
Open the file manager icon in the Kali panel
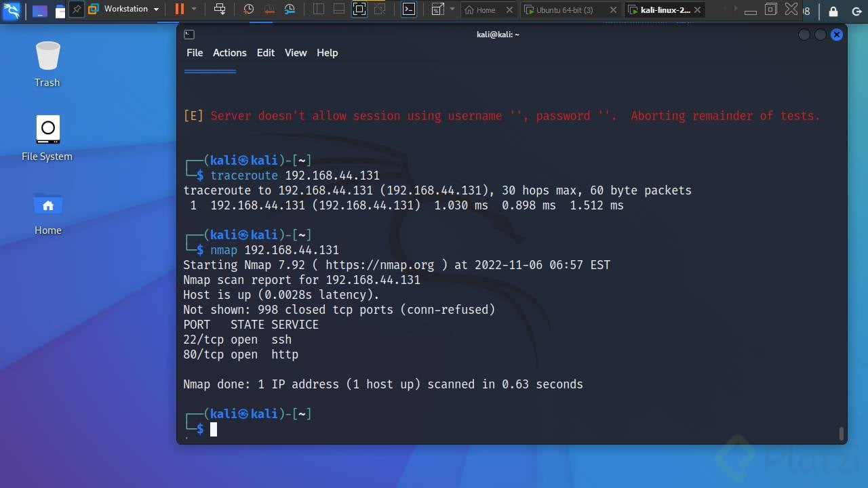point(60,11)
